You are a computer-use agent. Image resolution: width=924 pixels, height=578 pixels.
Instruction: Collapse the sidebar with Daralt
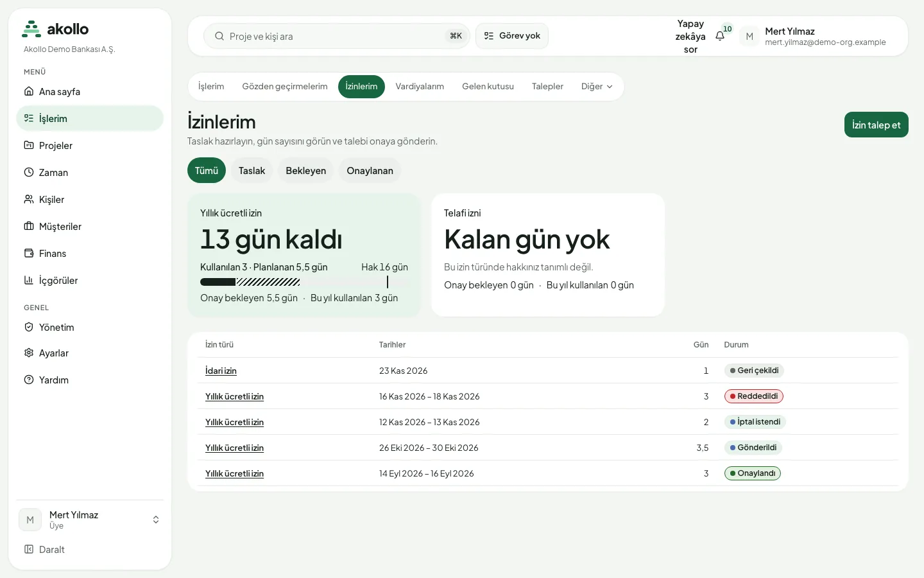pyautogui.click(x=90, y=550)
